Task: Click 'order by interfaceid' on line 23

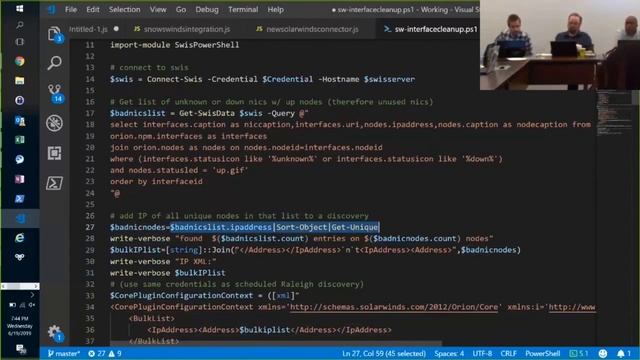Action: coord(156,182)
